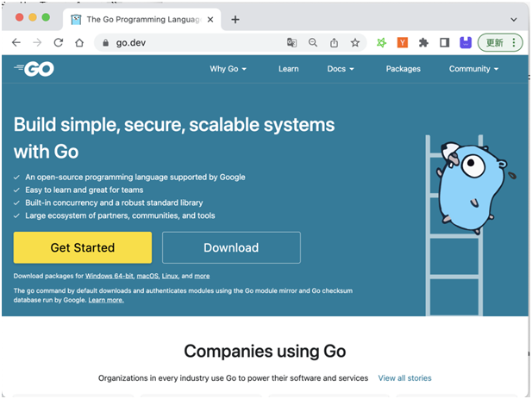Open the Windows 64-bit download link

point(110,276)
